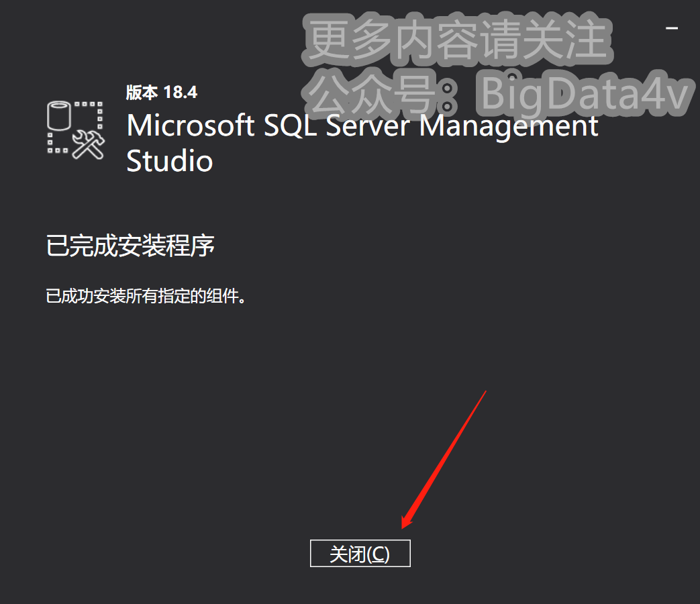This screenshot has height=604, width=700.
Task: Click the 关闭(C) button
Action: click(360, 553)
